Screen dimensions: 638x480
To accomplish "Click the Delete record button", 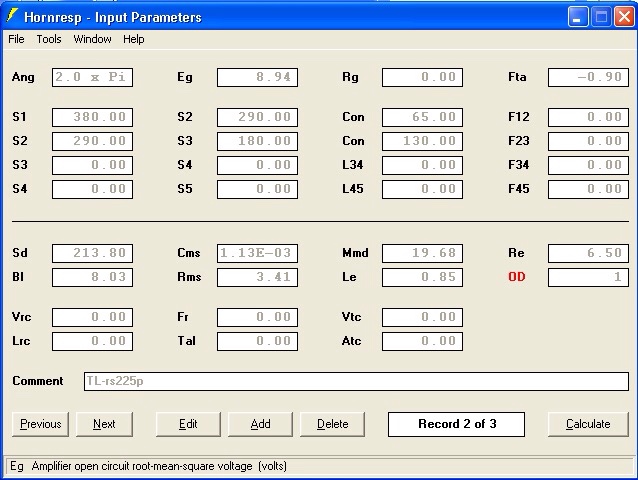I will click(x=332, y=424).
